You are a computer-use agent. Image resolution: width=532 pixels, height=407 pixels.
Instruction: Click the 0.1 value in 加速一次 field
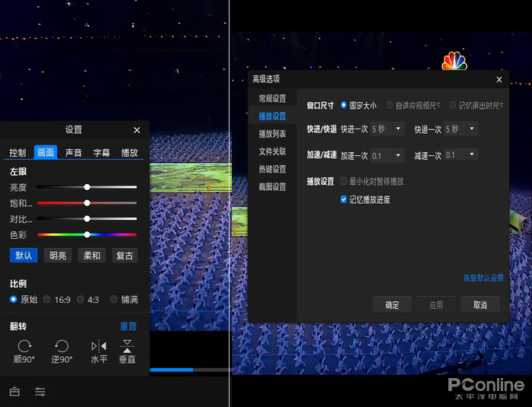point(377,156)
